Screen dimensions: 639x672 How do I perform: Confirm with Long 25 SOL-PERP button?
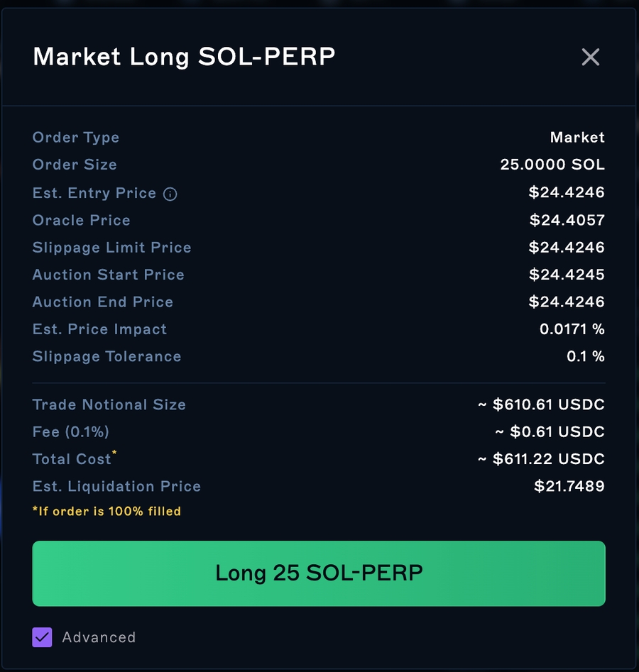(x=319, y=573)
